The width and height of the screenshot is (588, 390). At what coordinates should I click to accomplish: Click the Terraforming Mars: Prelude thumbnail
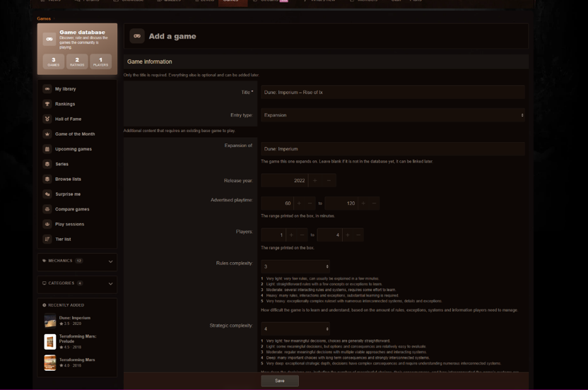pos(50,342)
